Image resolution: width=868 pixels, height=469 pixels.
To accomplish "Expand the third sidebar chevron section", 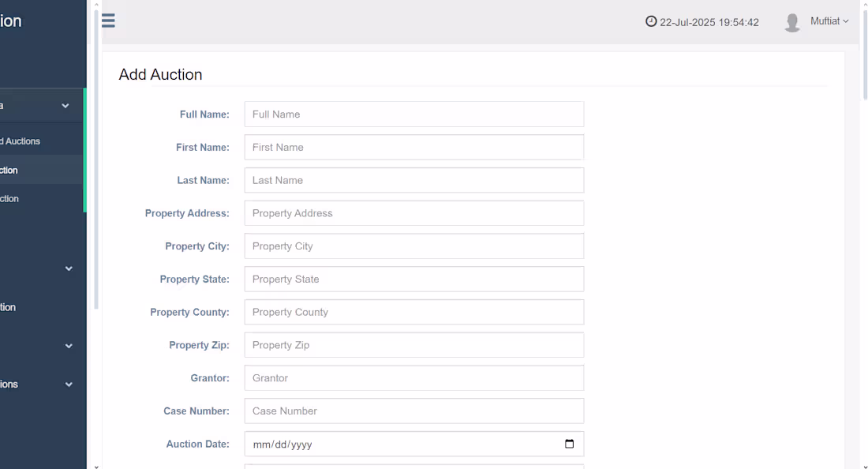I will tap(69, 346).
